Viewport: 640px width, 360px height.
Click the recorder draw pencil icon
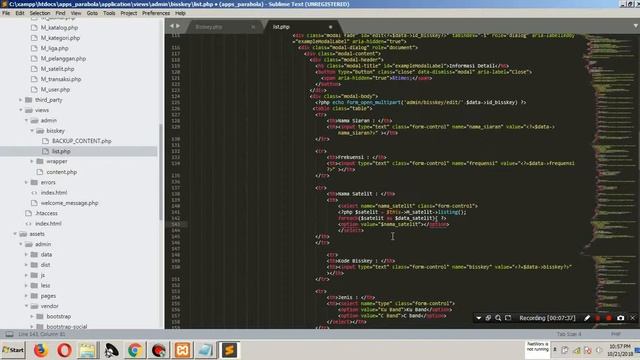click(x=587, y=318)
